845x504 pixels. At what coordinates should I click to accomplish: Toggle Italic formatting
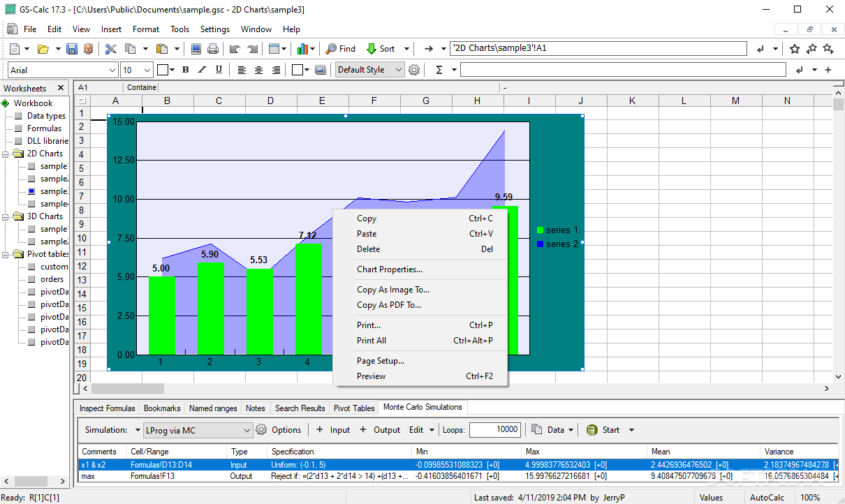click(x=202, y=70)
